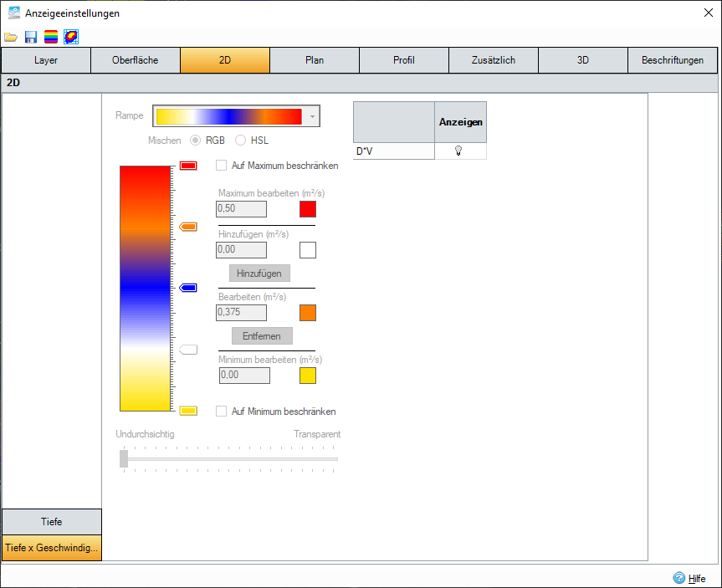Open the Rampe color ramp dropdown
The height and width of the screenshot is (588, 722).
pyautogui.click(x=312, y=116)
